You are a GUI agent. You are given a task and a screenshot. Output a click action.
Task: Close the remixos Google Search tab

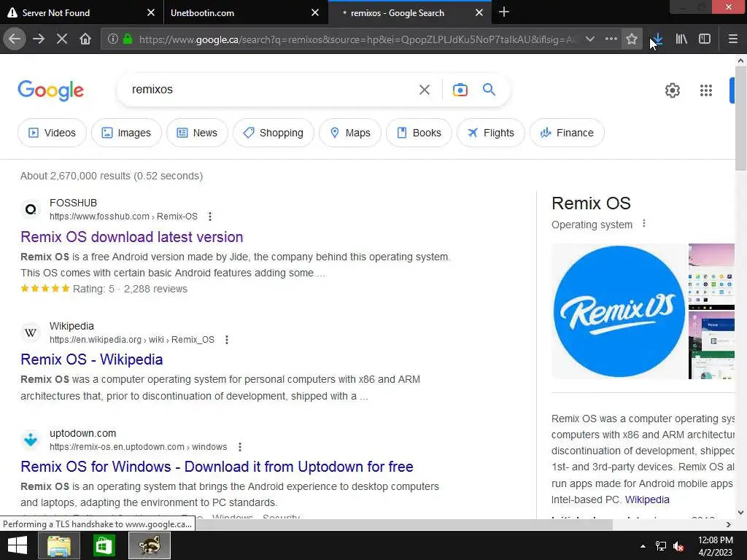479,12
